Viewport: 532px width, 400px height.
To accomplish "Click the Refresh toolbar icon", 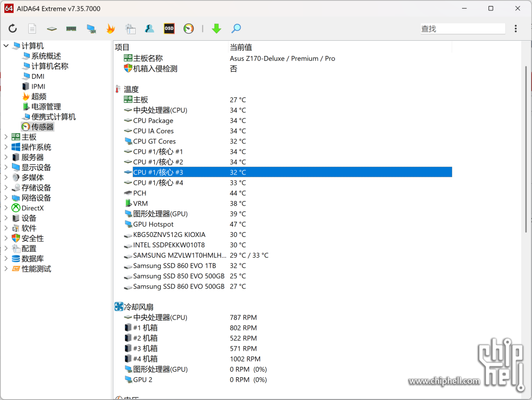I will (x=12, y=28).
